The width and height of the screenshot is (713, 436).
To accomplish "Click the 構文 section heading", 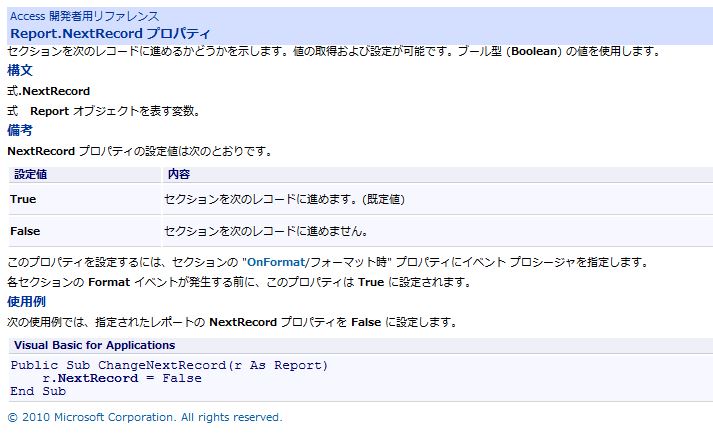I will point(20,70).
